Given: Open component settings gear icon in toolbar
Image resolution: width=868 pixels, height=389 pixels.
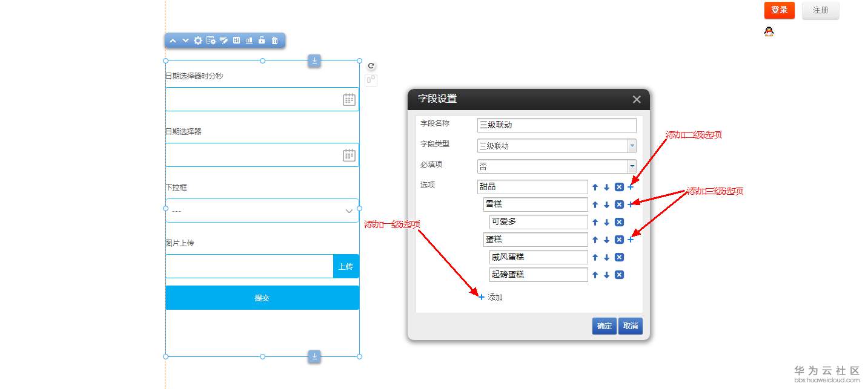Looking at the screenshot, I should click(198, 41).
